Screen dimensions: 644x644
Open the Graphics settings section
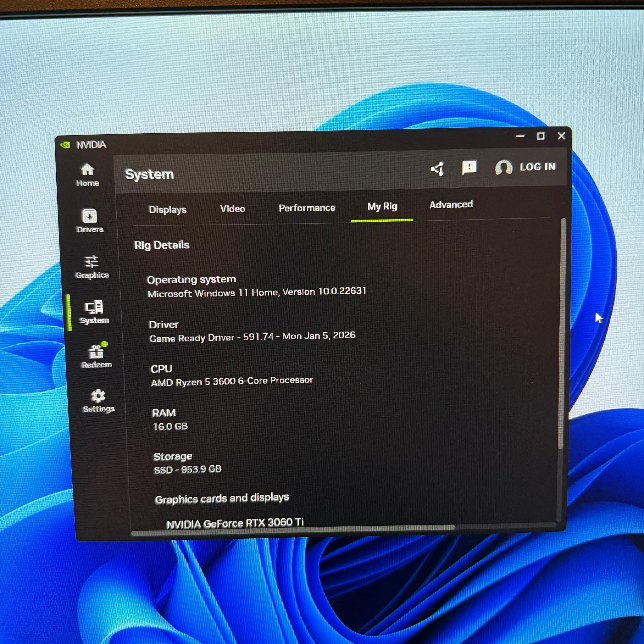point(92,267)
